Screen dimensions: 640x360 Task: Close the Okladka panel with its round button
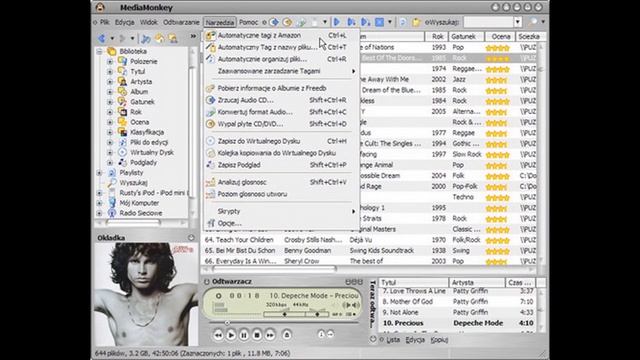tap(191, 238)
